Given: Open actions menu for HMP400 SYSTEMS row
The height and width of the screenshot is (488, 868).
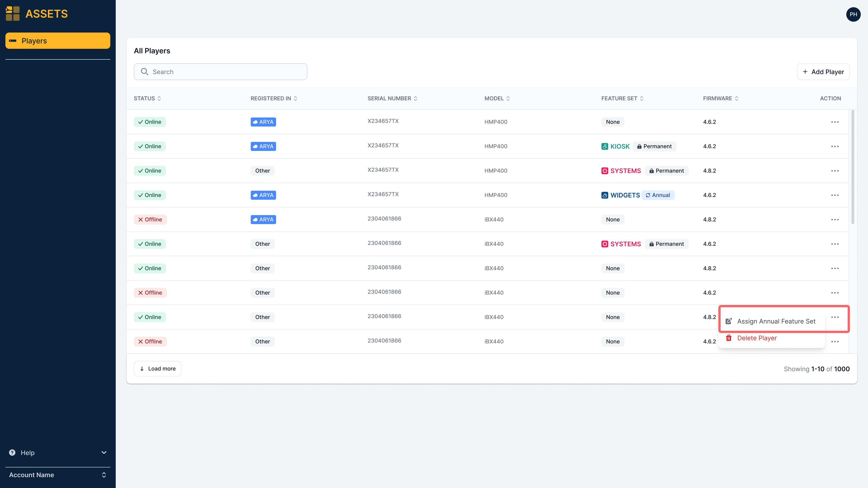Looking at the screenshot, I should (x=835, y=171).
